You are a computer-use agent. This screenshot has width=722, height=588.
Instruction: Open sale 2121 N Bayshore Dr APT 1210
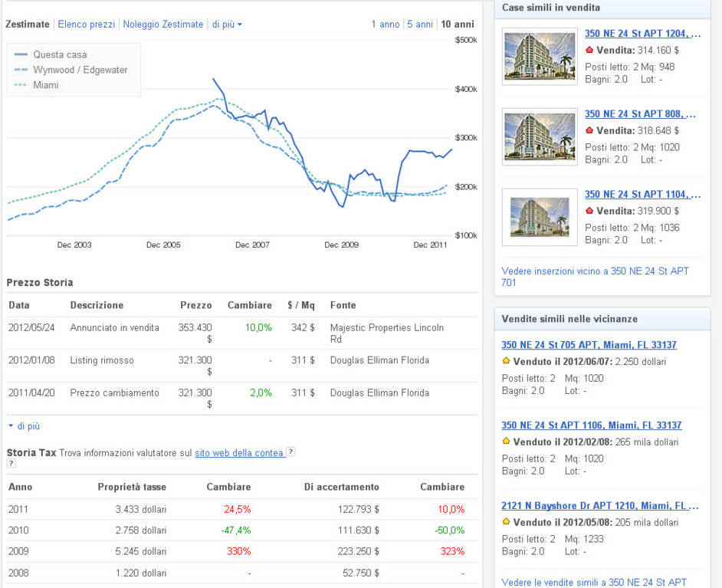[x=600, y=505]
